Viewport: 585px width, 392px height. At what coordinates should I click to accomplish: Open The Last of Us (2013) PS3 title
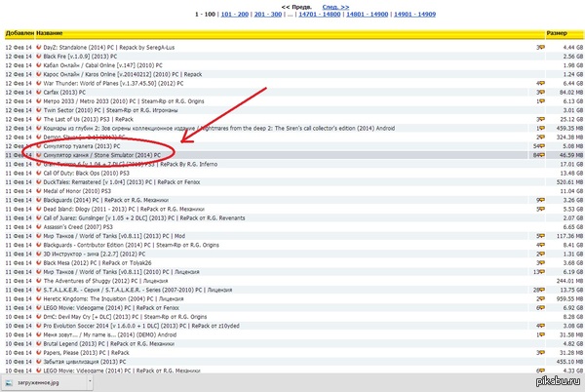click(89, 119)
